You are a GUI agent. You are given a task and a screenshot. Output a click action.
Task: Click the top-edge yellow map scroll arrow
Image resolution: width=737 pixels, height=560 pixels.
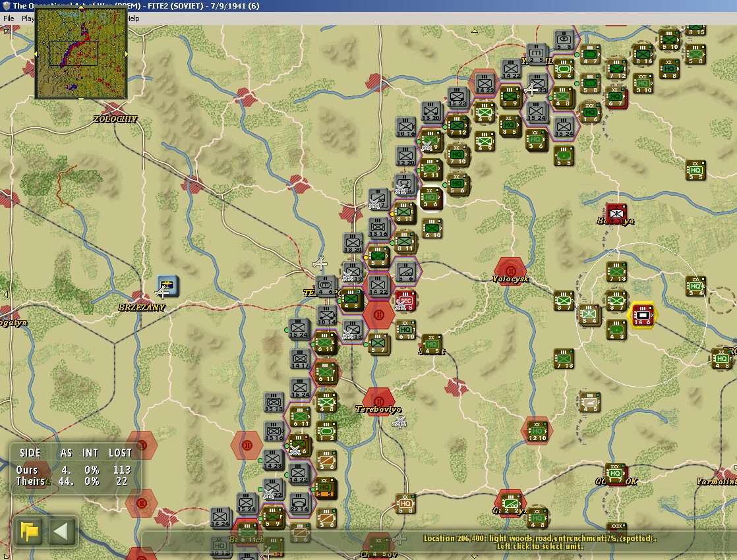click(474, 31)
